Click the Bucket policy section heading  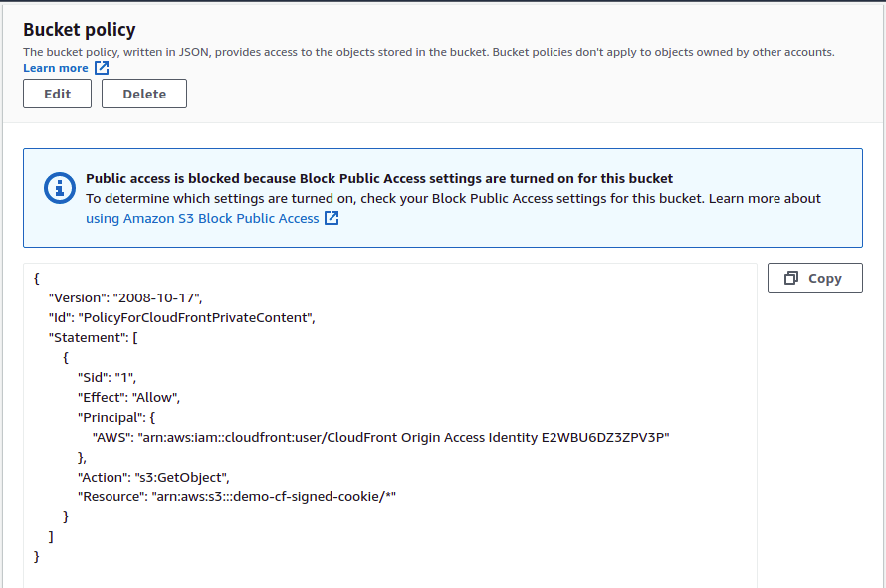point(80,30)
